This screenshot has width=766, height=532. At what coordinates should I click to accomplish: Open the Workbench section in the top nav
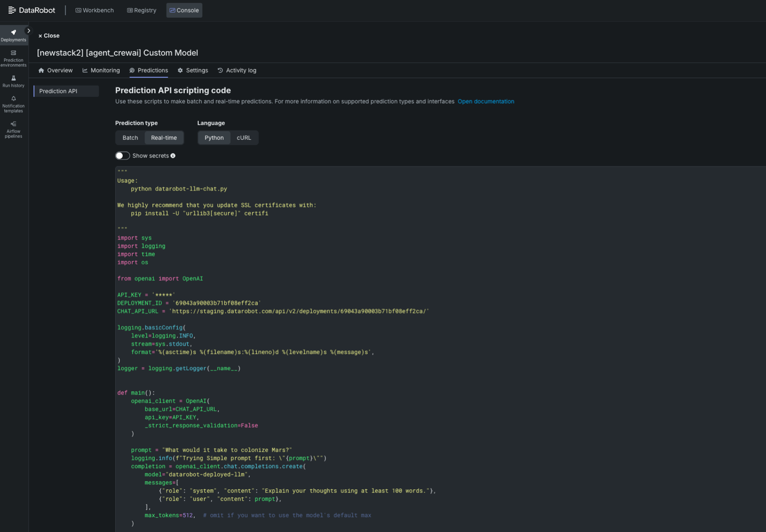pyautogui.click(x=95, y=10)
